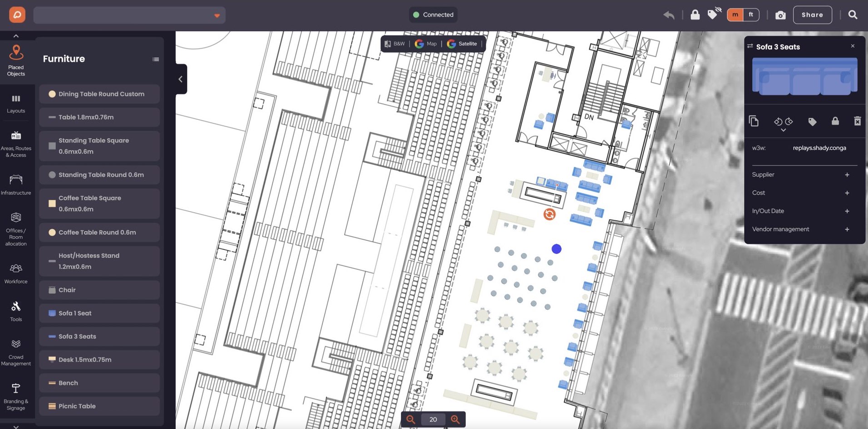Select the Picnic Table item
The height and width of the screenshot is (429, 868).
click(x=99, y=406)
